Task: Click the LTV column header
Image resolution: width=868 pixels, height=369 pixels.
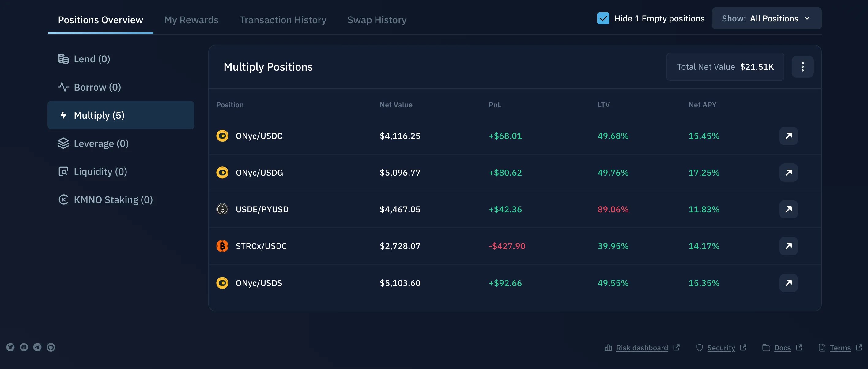Action: tap(603, 105)
